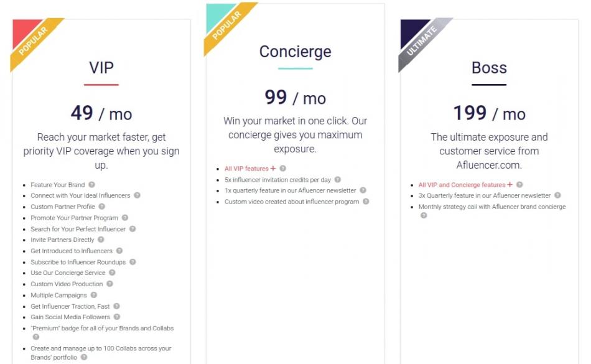Show tooltip for 5x influencer invitation credits

[x=338, y=179]
